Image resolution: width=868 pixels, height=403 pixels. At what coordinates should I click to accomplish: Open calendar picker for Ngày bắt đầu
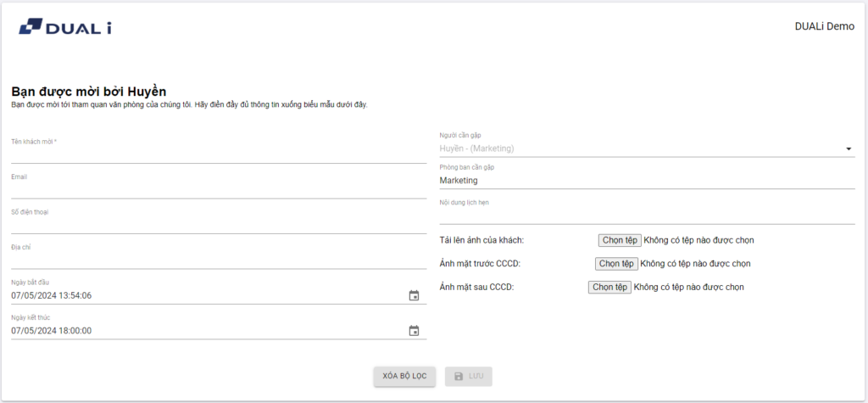point(414,295)
